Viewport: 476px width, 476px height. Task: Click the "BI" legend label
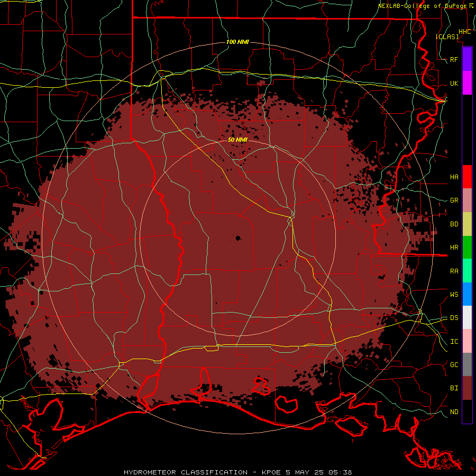tap(454, 388)
